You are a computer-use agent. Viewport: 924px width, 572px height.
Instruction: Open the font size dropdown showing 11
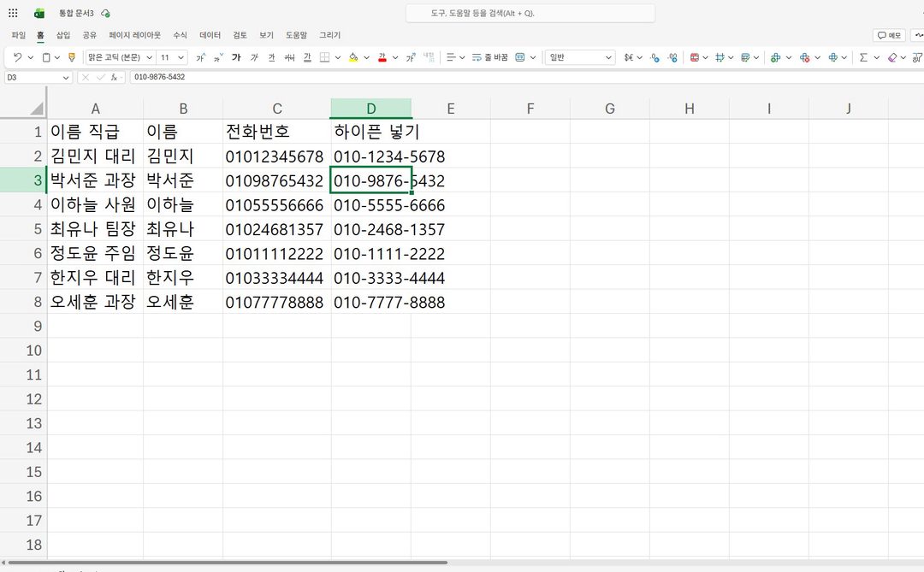coord(181,57)
